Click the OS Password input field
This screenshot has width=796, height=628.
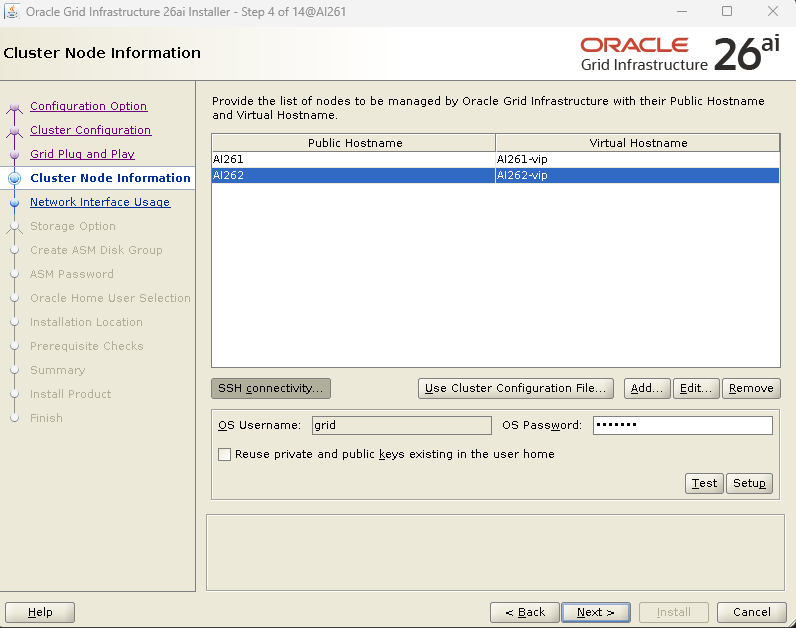682,425
